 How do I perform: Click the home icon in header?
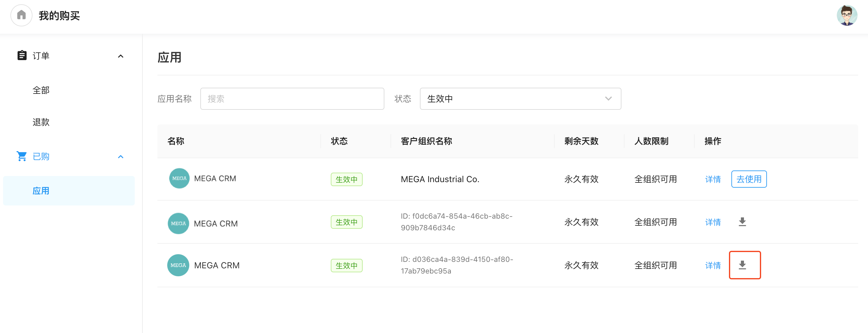(21, 15)
